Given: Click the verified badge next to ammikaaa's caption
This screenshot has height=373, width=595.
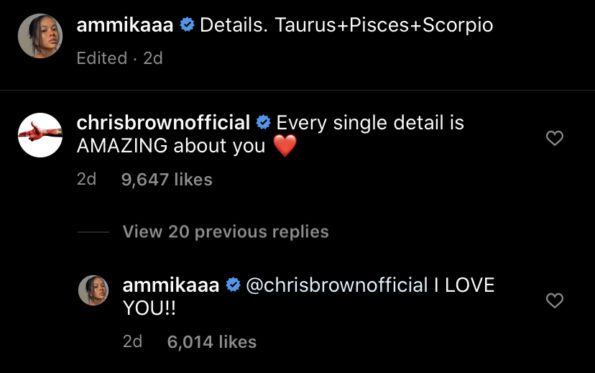Looking at the screenshot, I should [187, 25].
